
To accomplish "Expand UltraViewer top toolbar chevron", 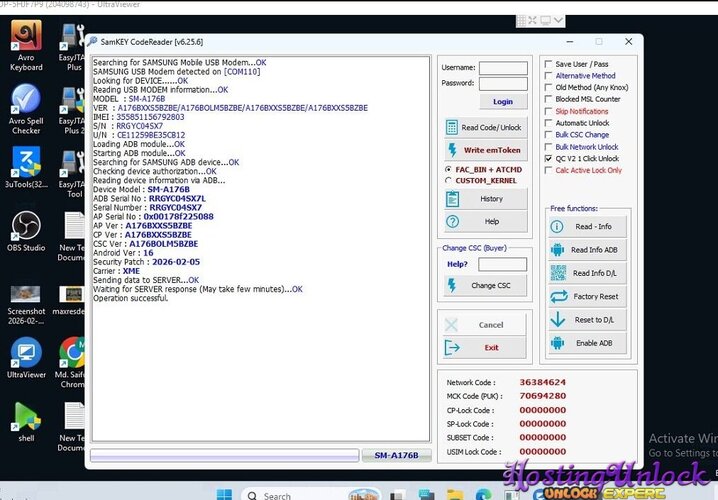I will click(558, 20).
